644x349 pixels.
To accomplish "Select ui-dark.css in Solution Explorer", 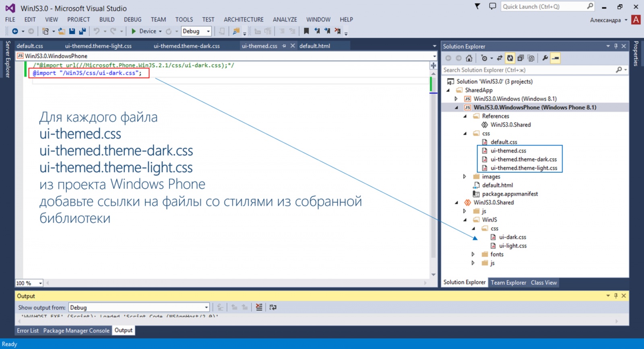I will click(x=512, y=237).
